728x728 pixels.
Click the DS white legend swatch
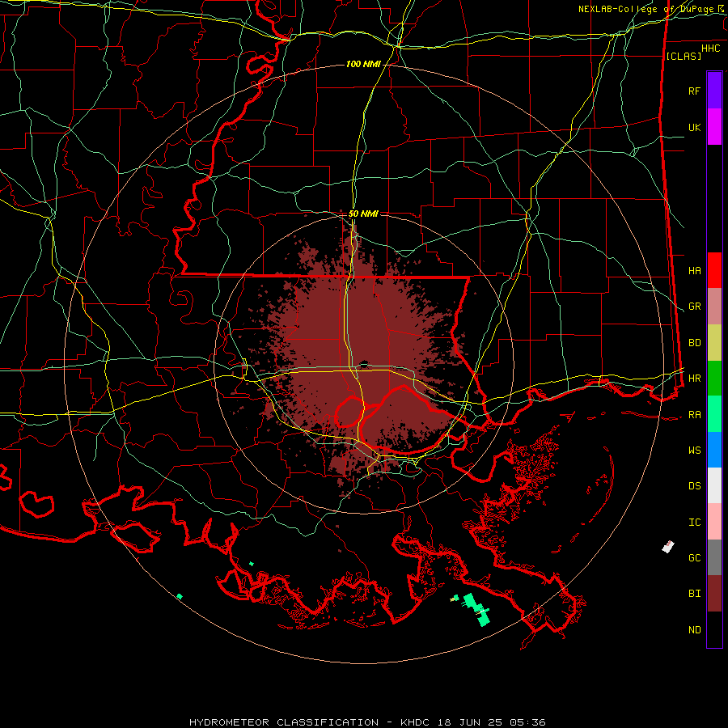tap(714, 485)
